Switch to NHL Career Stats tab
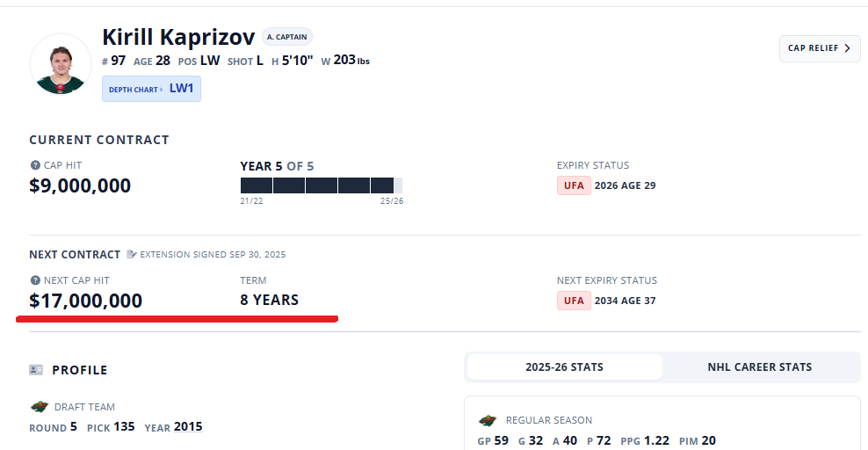Viewport: 868px width, 450px height. [759, 367]
